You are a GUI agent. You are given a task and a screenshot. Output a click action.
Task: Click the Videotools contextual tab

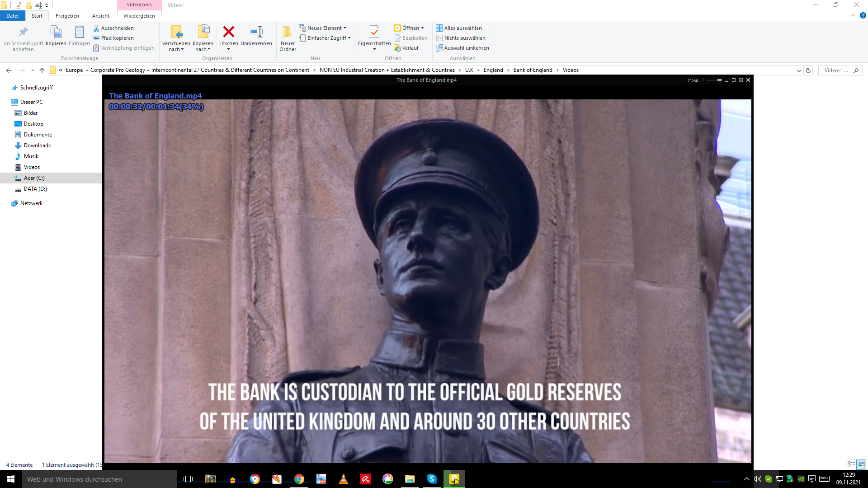tap(139, 5)
